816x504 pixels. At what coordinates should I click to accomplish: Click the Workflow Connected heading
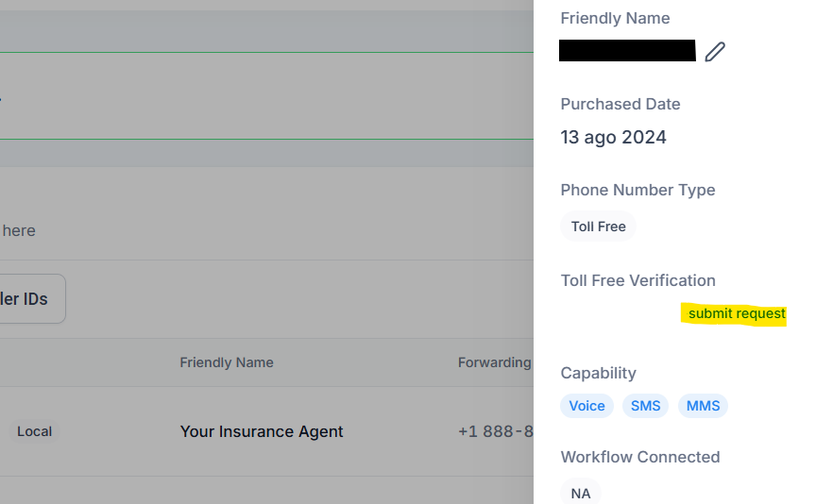[x=640, y=457]
